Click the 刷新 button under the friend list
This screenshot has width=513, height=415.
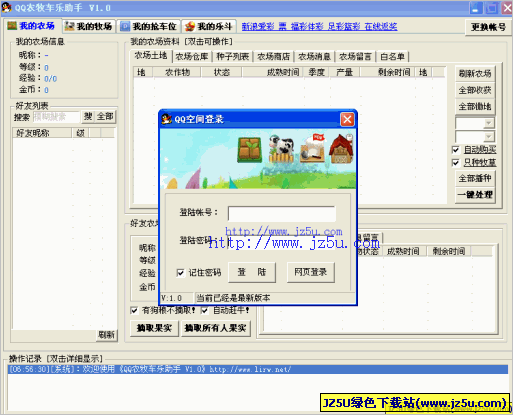coord(106,335)
